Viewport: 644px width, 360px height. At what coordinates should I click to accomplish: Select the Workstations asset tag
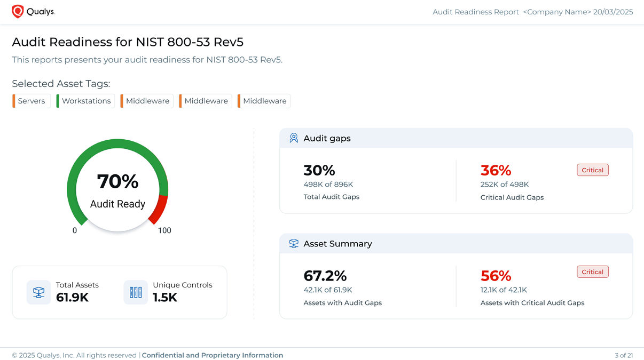click(85, 101)
